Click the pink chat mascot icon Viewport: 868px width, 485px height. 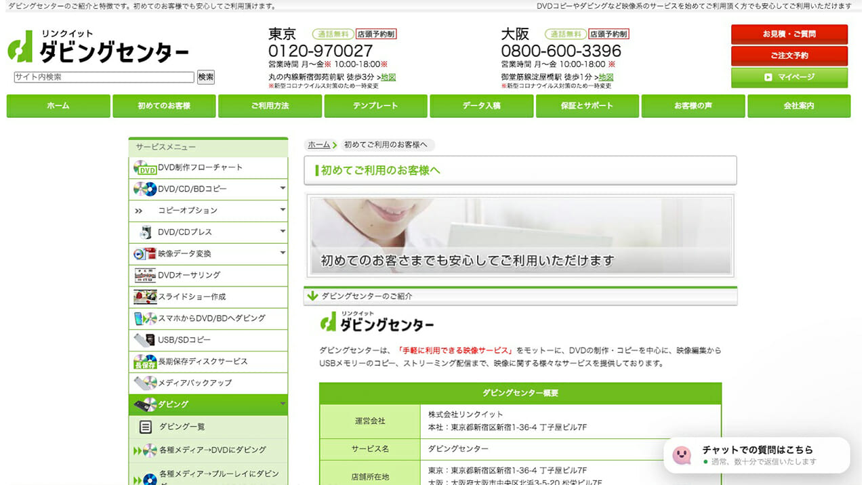pyautogui.click(x=682, y=455)
